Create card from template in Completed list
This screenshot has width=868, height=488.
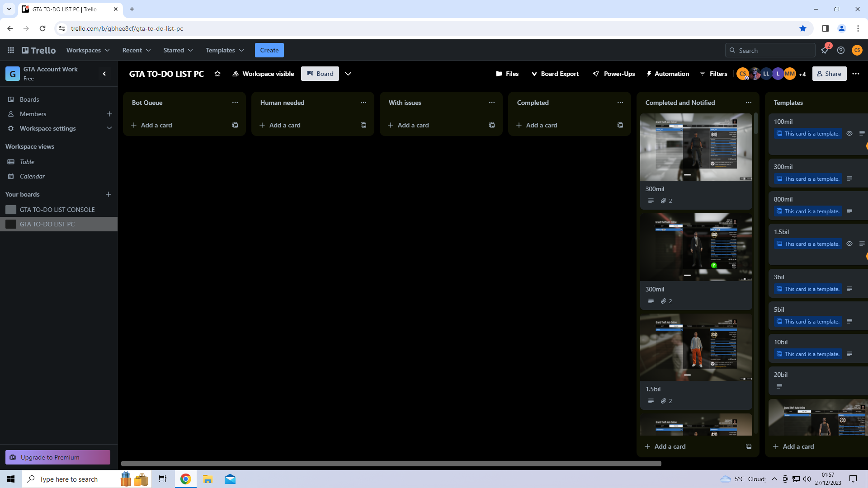point(620,125)
